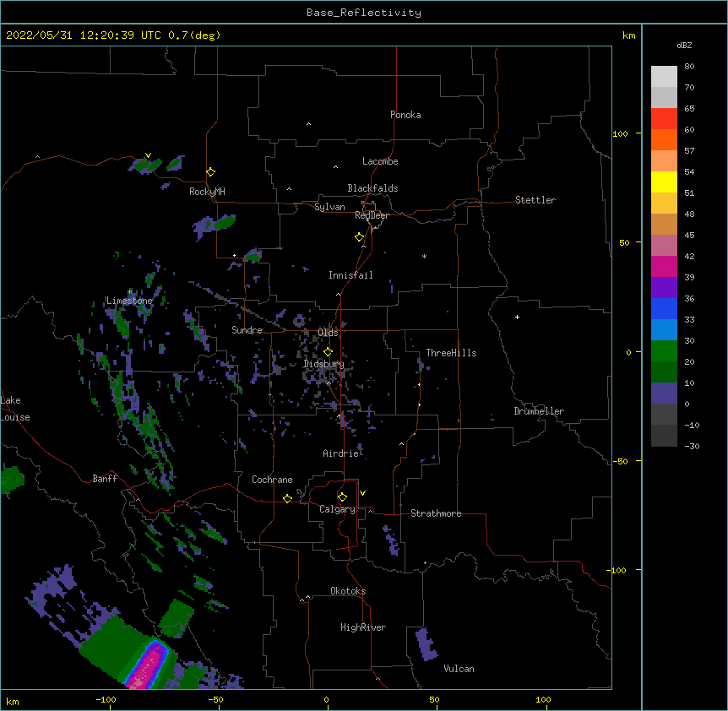Click the white caret marker west of Lacombe
The height and width of the screenshot is (711, 728).
[x=335, y=167]
